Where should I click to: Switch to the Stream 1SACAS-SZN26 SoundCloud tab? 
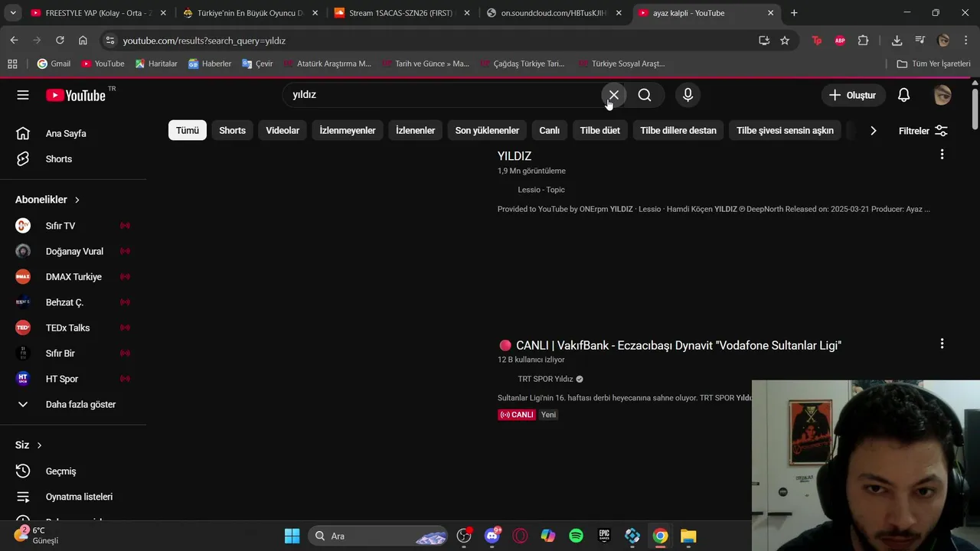tap(403, 13)
